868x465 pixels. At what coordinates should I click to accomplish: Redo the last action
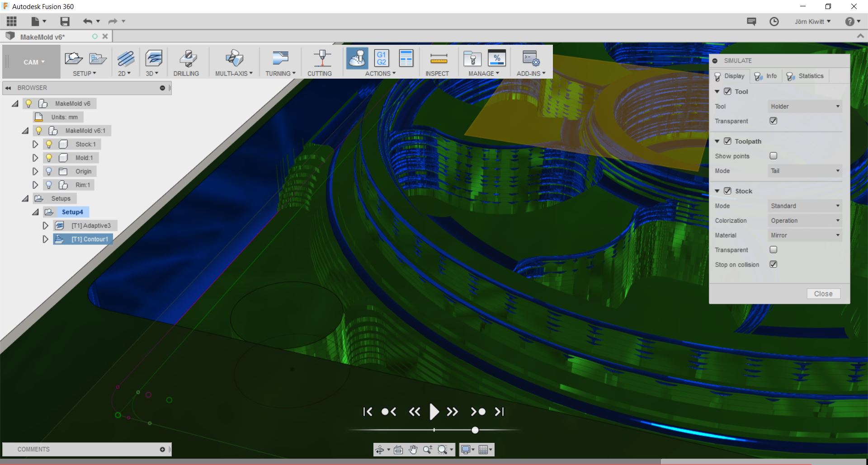113,21
